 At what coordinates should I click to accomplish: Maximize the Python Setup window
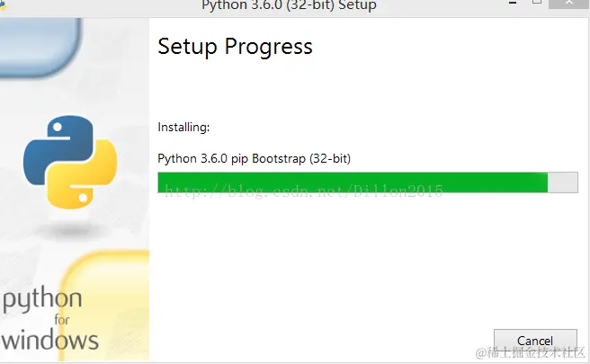click(x=537, y=3)
